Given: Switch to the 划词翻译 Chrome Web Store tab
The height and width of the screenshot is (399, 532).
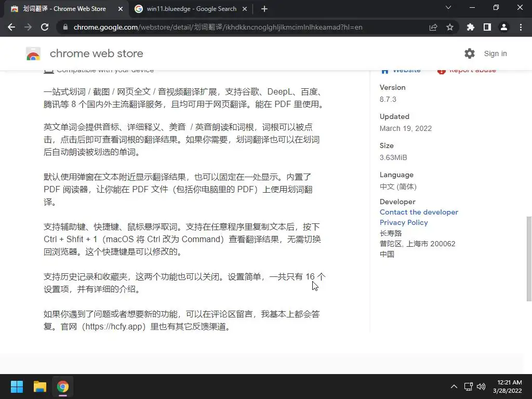Looking at the screenshot, I should click(64, 9).
